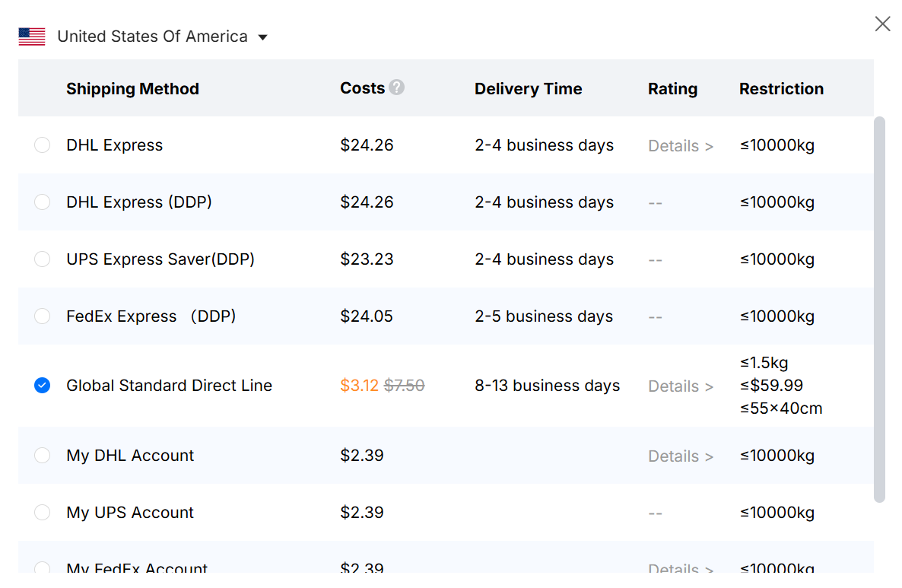Click the Costs help question mark icon
This screenshot has height=588, width=902.
pos(396,87)
